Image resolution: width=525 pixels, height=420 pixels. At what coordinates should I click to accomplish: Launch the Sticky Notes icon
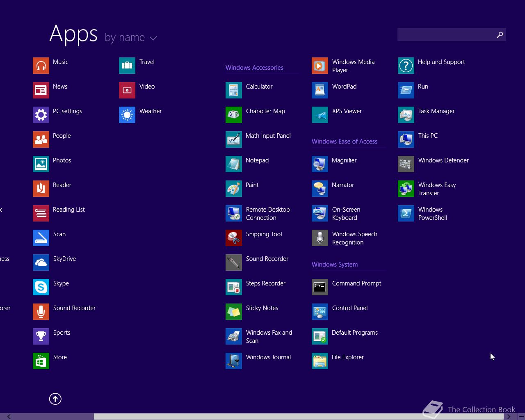[234, 312]
